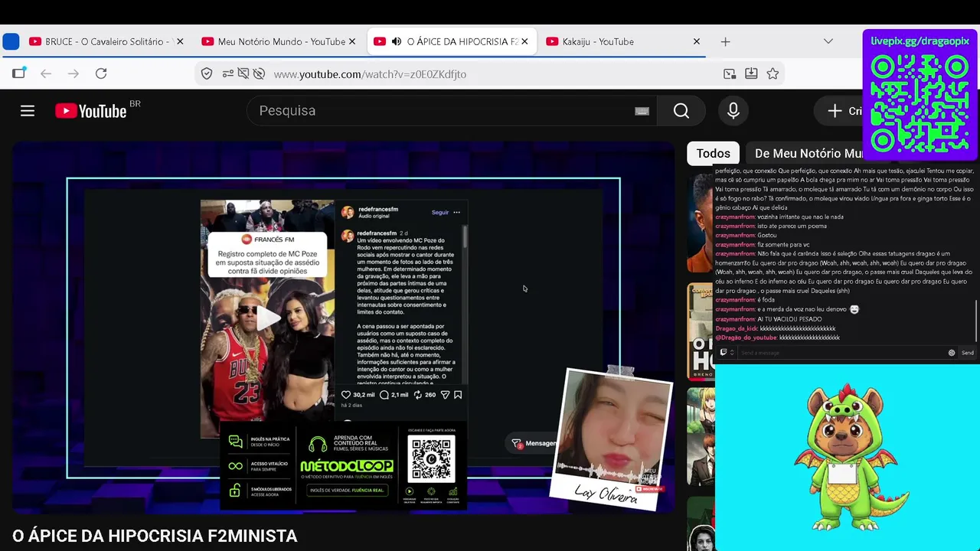Share the post with the paper plane icon
The image size is (980, 551).
coord(445,395)
